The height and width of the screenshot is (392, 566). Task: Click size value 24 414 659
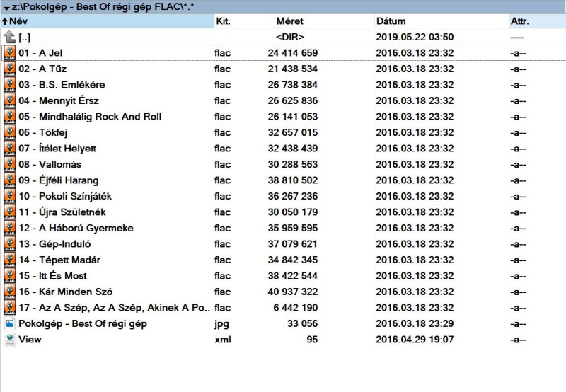(x=293, y=53)
